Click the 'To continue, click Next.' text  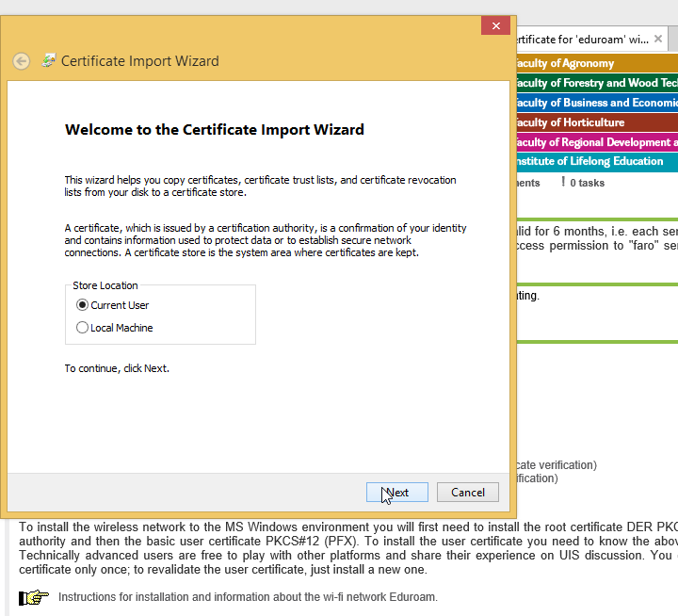click(x=117, y=368)
